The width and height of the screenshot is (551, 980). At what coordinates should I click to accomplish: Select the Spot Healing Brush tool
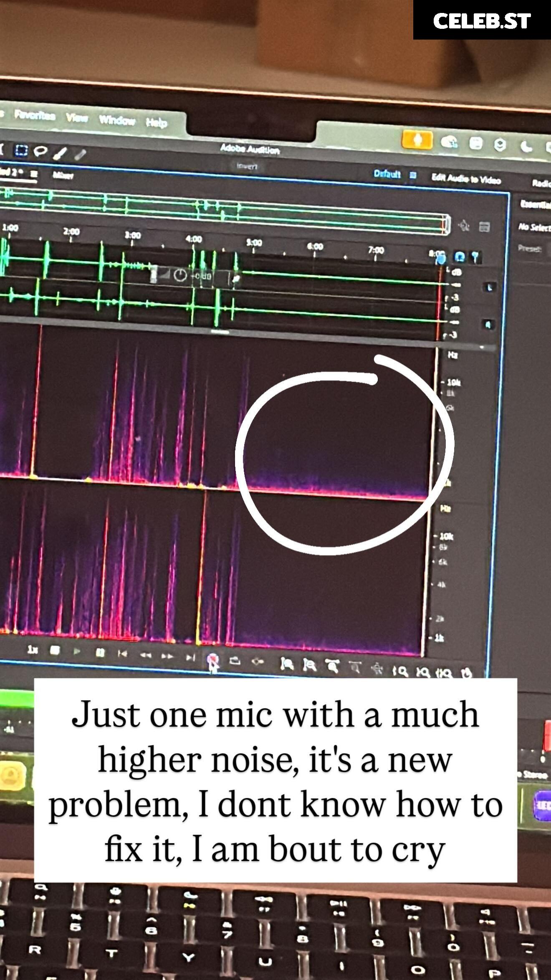click(x=80, y=154)
